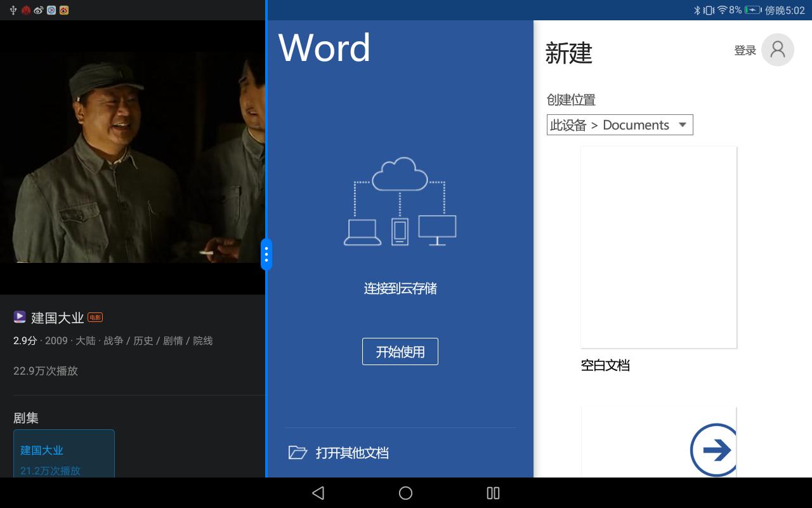Tap the 空白文档 label
Viewport: 812px width, 508px height.
605,365
